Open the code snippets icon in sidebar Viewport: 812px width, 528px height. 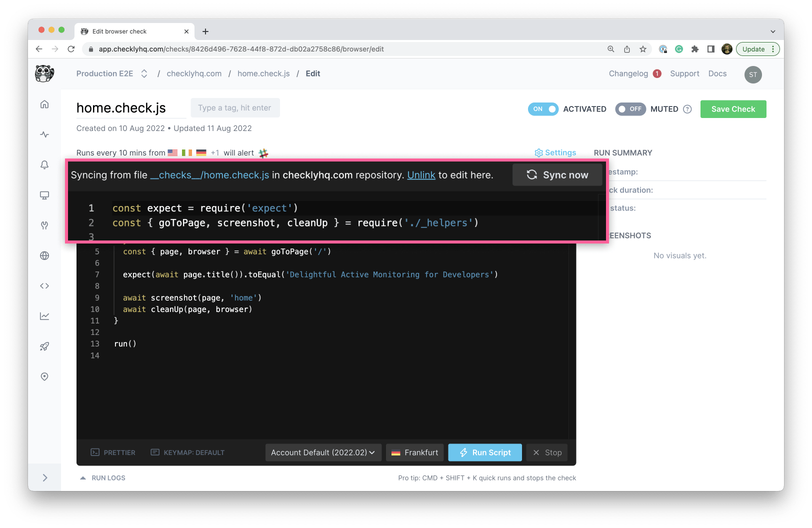[44, 286]
